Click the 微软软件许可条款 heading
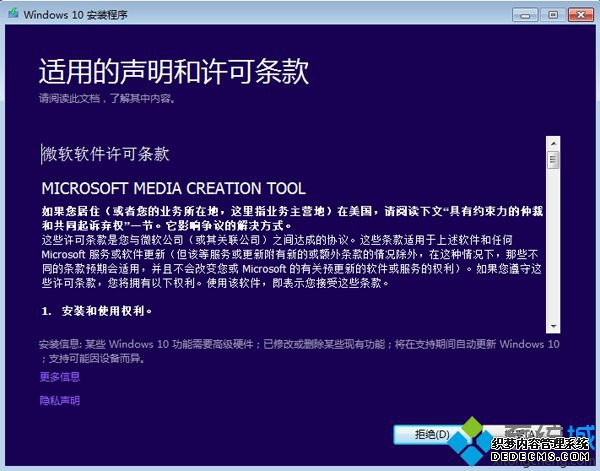The image size is (600, 471). coord(105,154)
